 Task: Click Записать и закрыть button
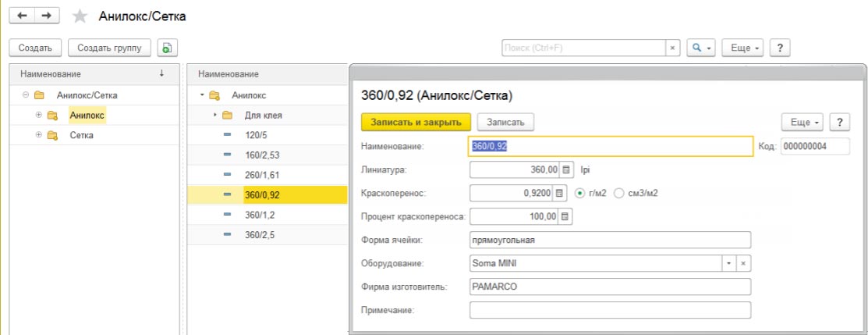pos(416,122)
